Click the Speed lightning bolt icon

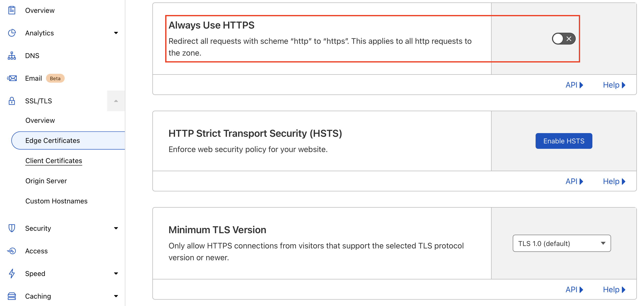point(12,274)
